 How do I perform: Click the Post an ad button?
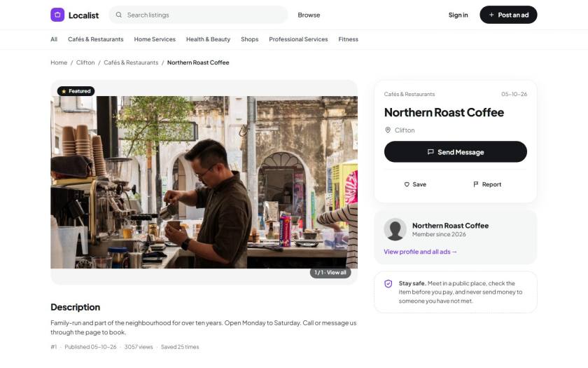(x=508, y=15)
